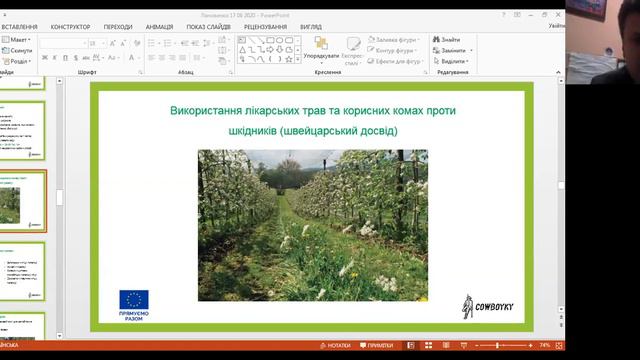This screenshot has width=640, height=360.
Task: Switch to Normal view icon in status bar
Action: click(x=411, y=345)
